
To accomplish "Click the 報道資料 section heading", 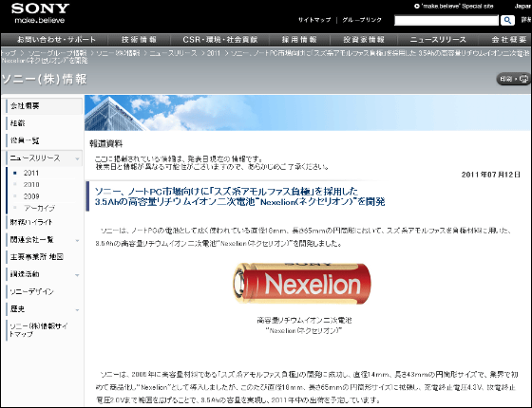I will [x=105, y=143].
